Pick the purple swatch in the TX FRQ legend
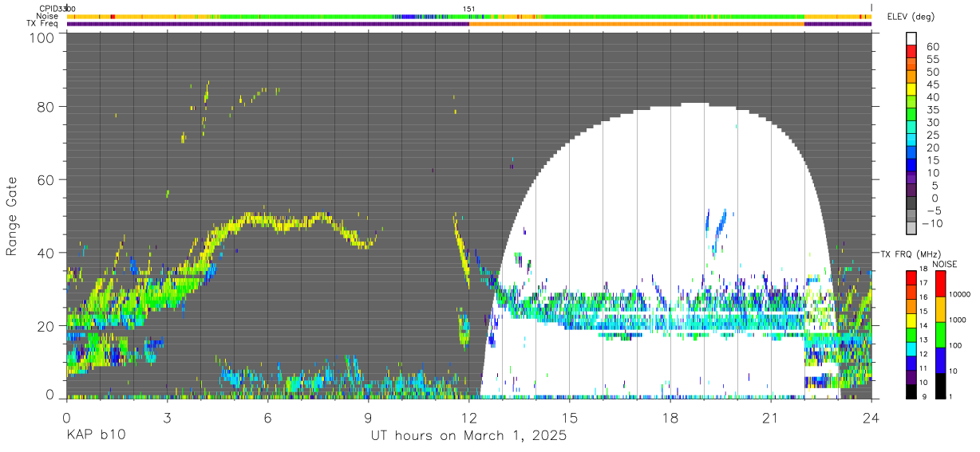 [912, 377]
